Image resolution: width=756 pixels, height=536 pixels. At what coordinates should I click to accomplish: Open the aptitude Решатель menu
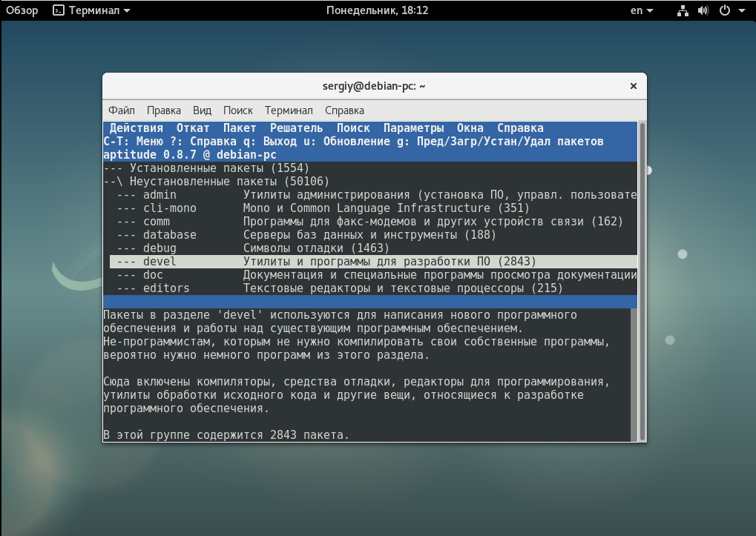pyautogui.click(x=296, y=128)
